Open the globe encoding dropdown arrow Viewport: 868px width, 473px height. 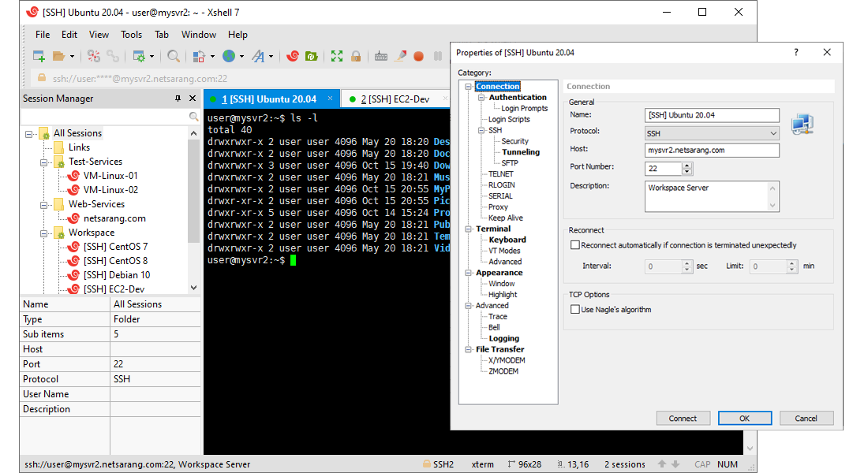[241, 57]
